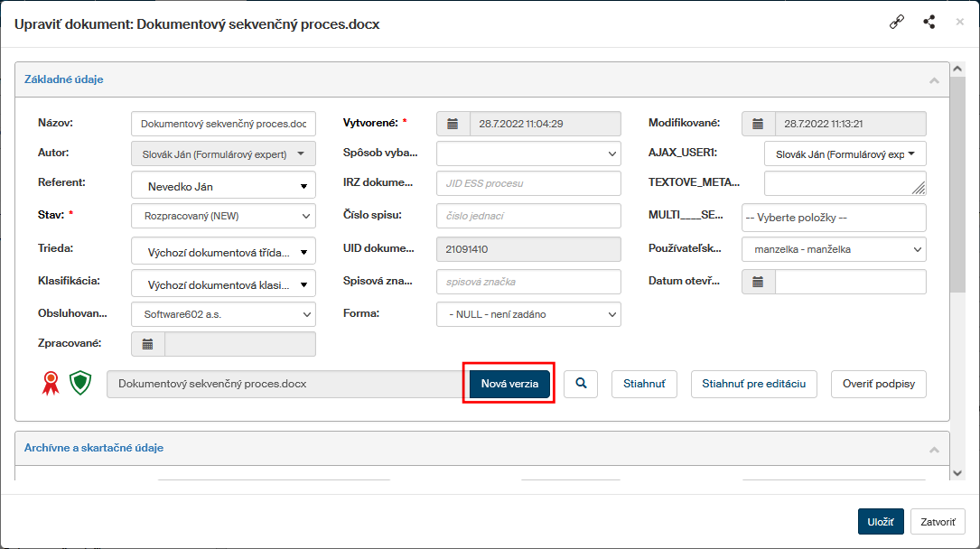
Task: Collapse the Základné údaje section
Action: pyautogui.click(x=934, y=79)
